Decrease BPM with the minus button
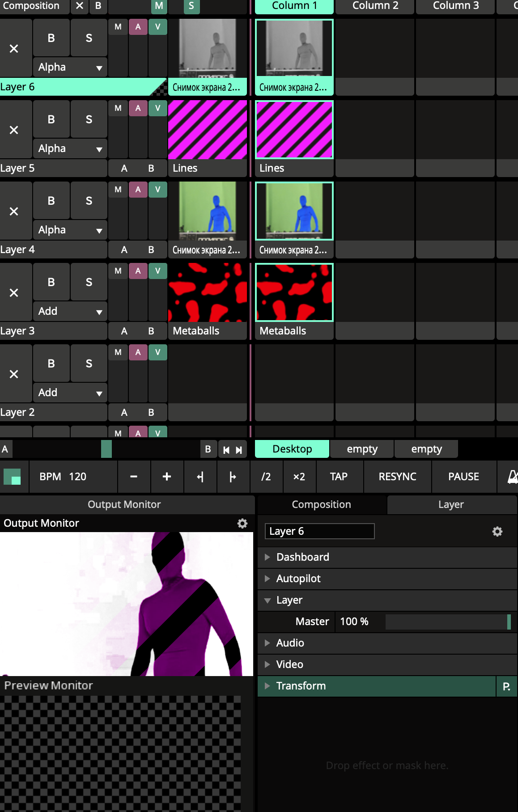 [134, 477]
